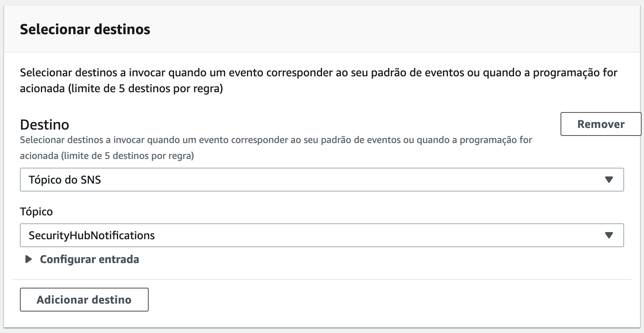This screenshot has height=333, width=644.
Task: Click the word 'Remover' on the button
Action: point(601,124)
